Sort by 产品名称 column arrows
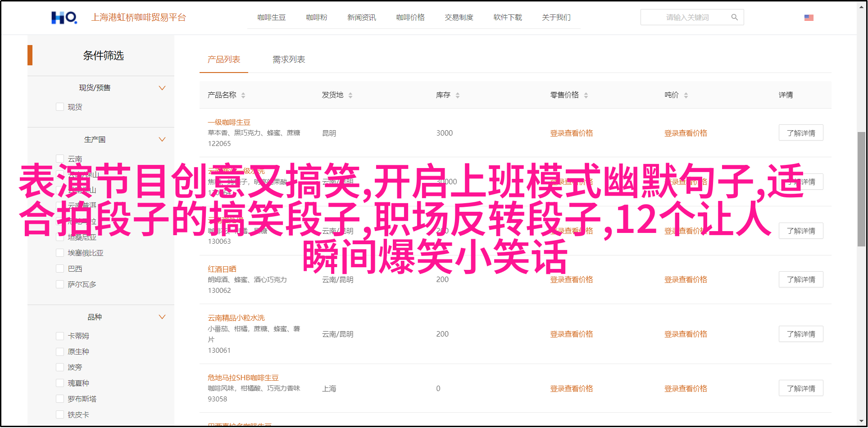 pos(243,96)
